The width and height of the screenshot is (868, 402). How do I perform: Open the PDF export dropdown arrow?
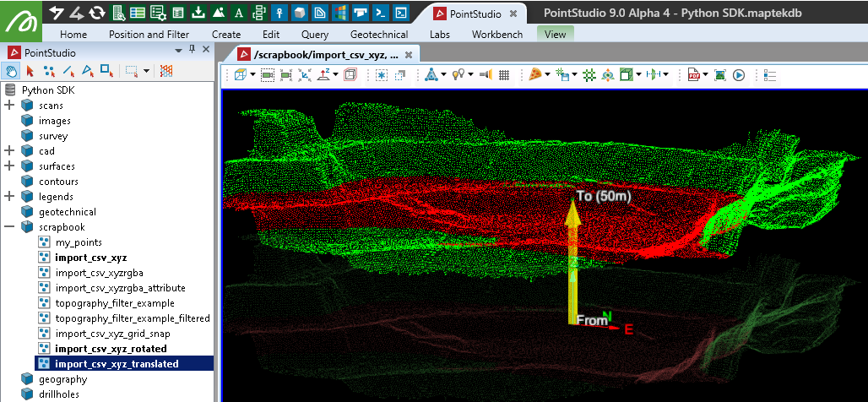[x=706, y=75]
